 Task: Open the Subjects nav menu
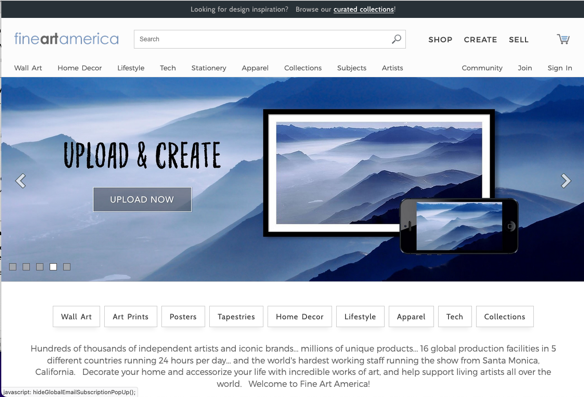pos(352,68)
